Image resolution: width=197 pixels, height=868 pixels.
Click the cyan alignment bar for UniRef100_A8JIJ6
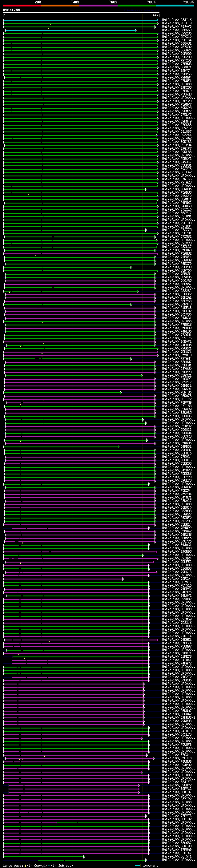(81, 20)
